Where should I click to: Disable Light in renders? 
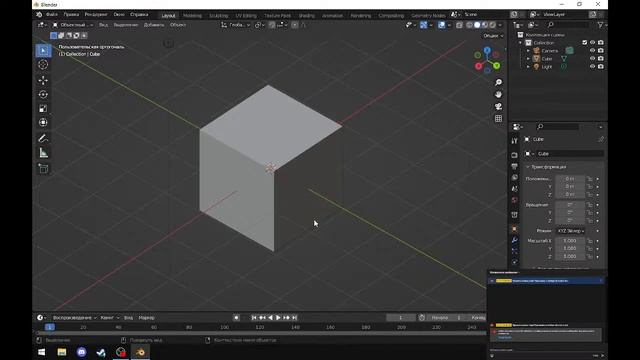click(601, 67)
